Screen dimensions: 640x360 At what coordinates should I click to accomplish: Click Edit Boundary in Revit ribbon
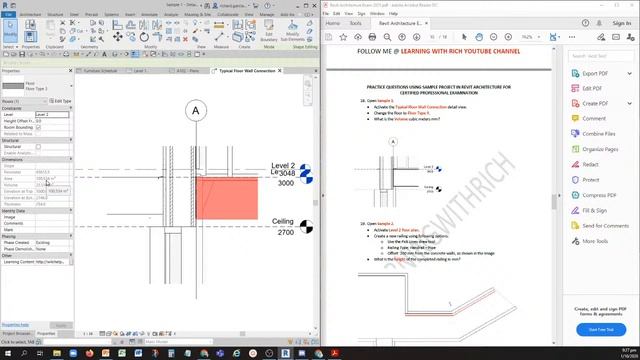[x=269, y=31]
